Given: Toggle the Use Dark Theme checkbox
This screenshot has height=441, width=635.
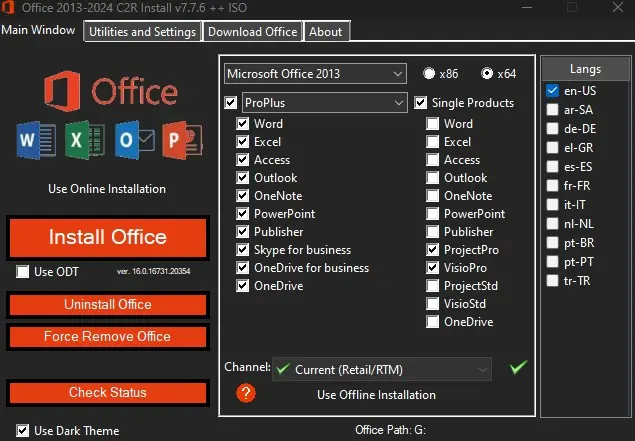Looking at the screenshot, I should 23,430.
